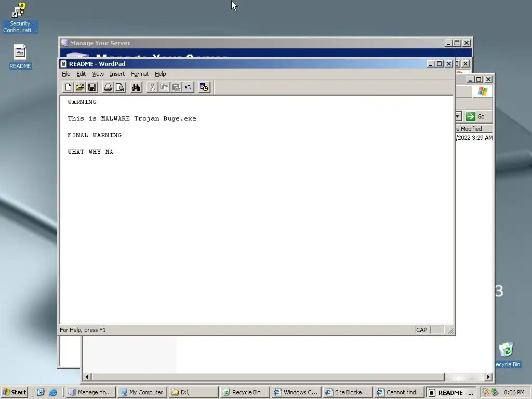Click the "WARNING" first line of text

82,102
